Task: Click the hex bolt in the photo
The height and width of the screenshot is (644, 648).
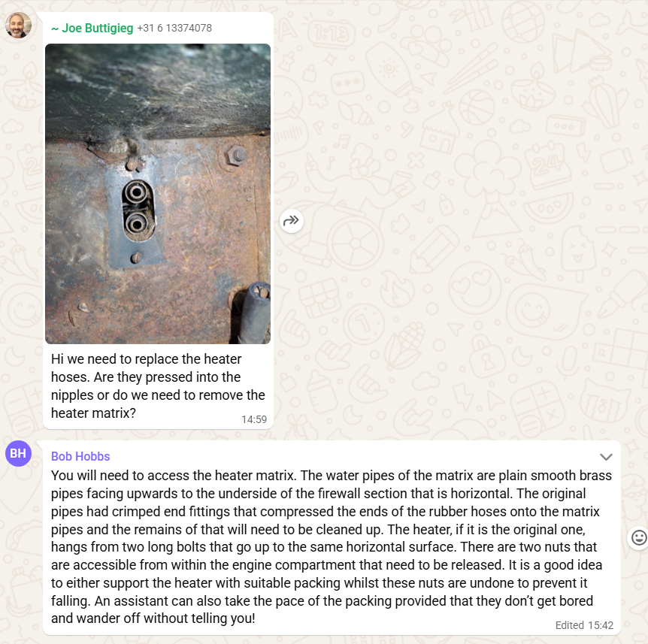Action: tap(235, 156)
